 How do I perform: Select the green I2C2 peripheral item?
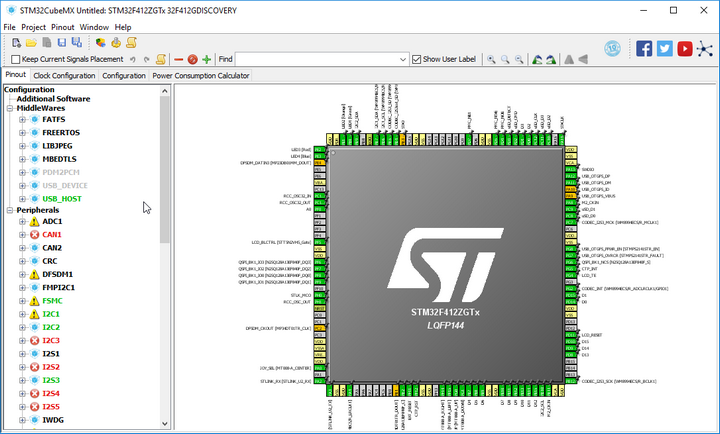(x=51, y=327)
